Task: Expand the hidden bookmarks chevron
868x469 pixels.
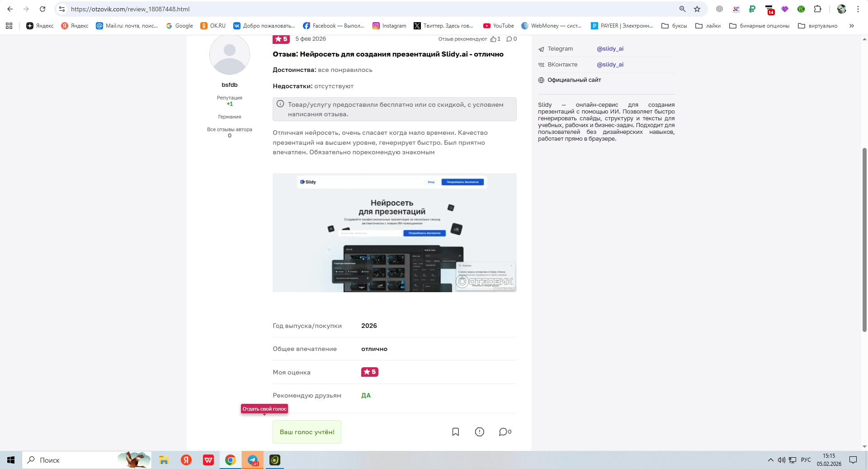Action: point(851,26)
